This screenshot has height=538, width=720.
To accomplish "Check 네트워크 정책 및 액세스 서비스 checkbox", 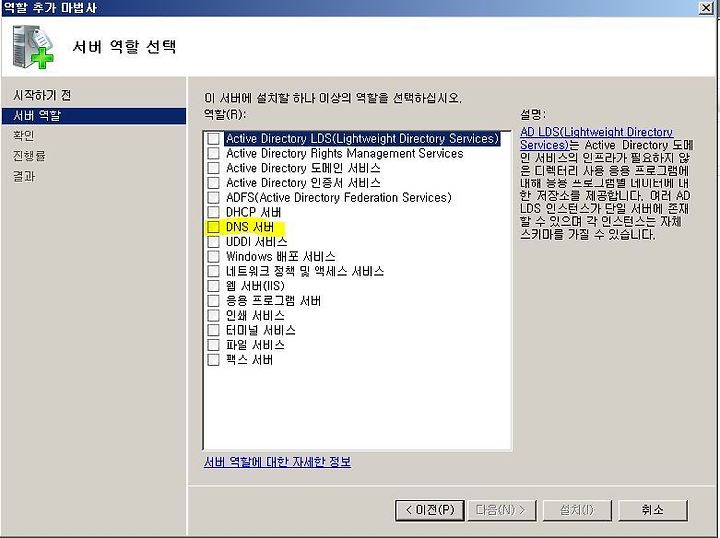I will [x=214, y=271].
